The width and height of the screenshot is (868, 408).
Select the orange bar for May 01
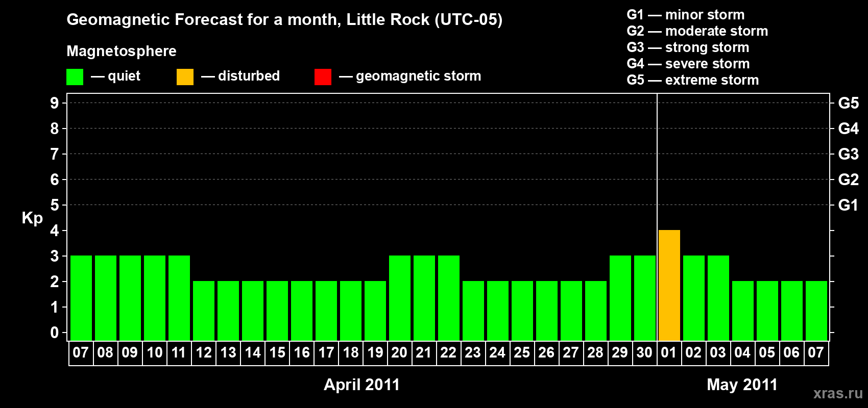tap(669, 286)
